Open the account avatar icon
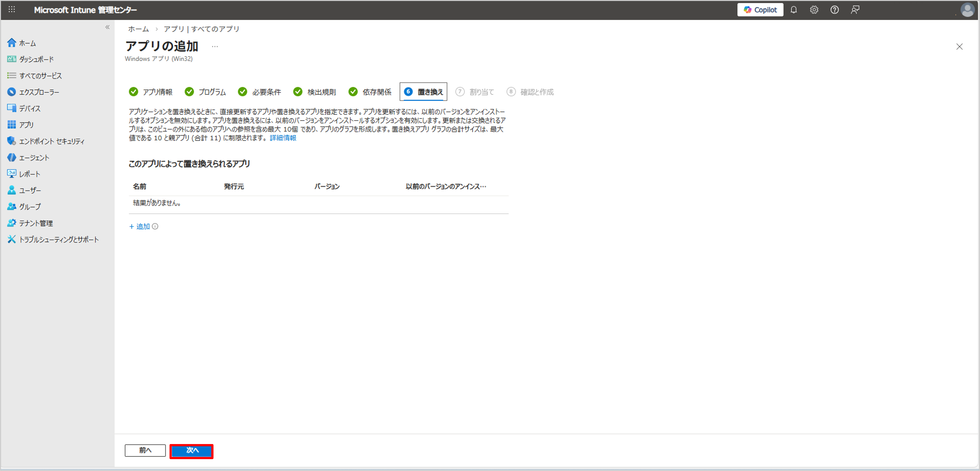 pyautogui.click(x=967, y=10)
